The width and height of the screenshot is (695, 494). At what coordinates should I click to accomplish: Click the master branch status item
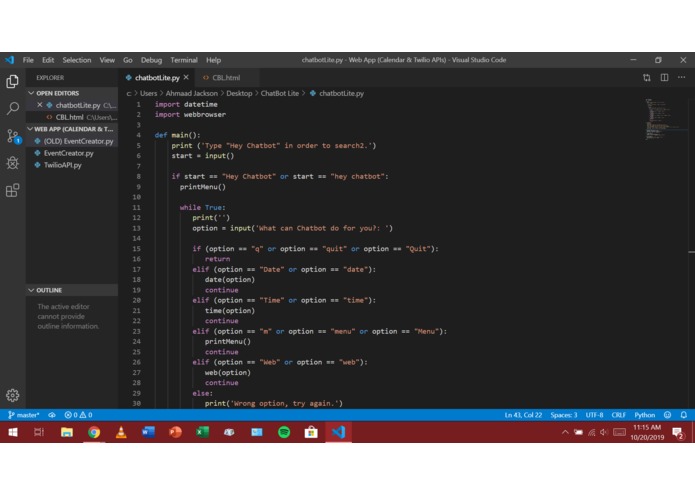pyautogui.click(x=23, y=415)
